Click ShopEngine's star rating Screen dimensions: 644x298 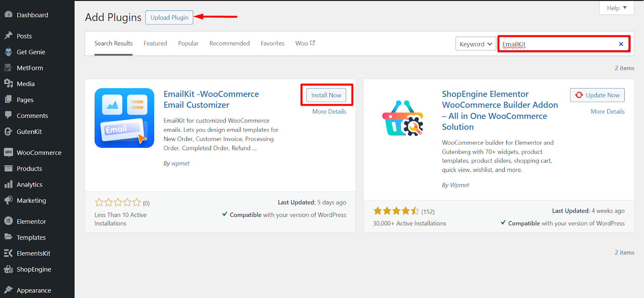(x=396, y=211)
